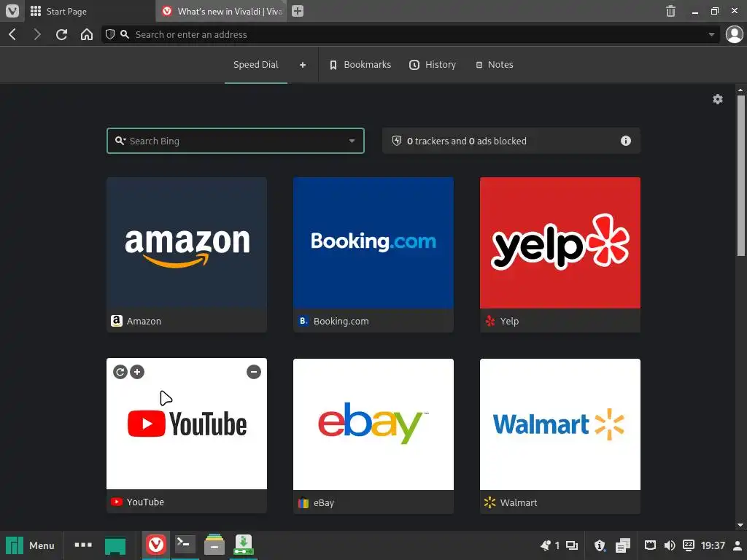The image size is (747, 560).
Task: Open the Booking.com speed dial thumbnail
Action: [x=373, y=243]
